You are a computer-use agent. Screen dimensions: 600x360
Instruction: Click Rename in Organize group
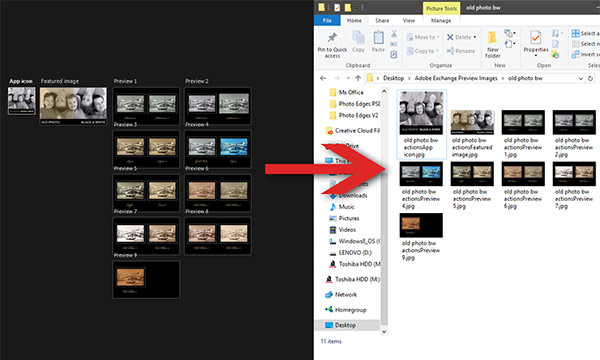[461, 51]
